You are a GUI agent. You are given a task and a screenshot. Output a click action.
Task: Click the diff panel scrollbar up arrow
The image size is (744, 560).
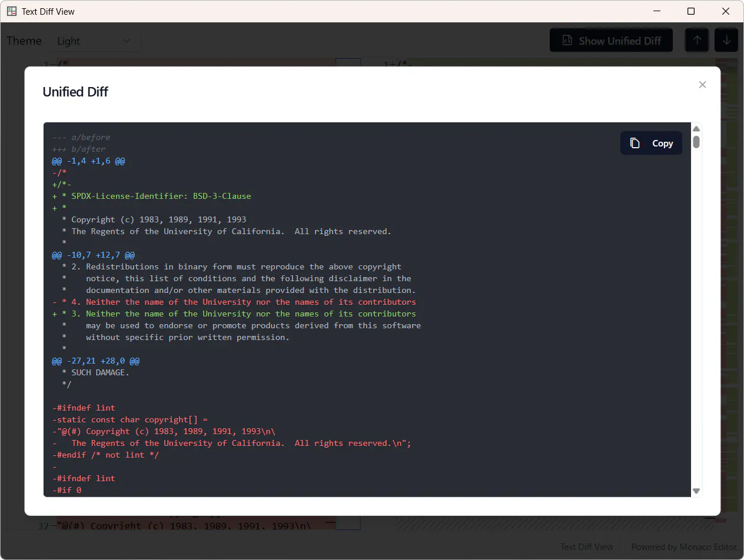tap(696, 129)
